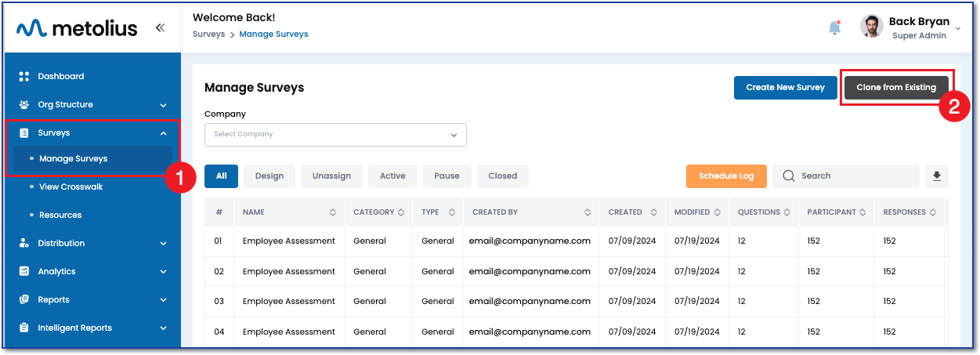Collapse the sidebar with double-chevron icon

160,28
